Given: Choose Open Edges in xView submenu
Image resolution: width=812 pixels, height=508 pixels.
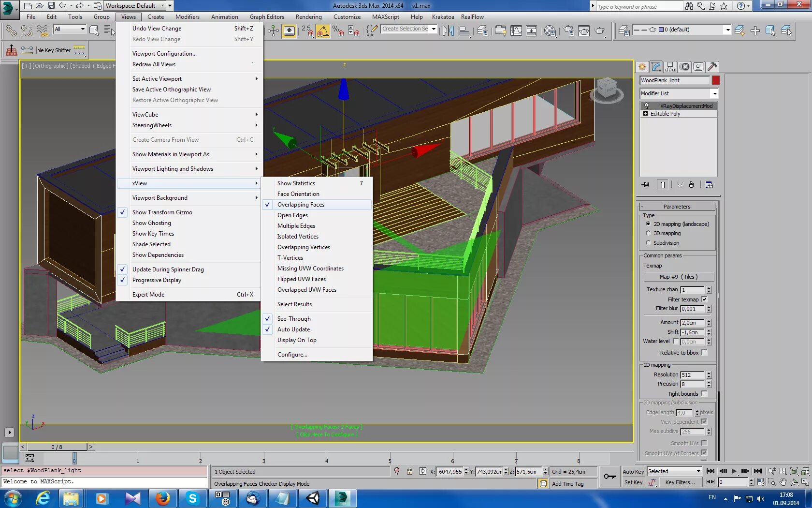Looking at the screenshot, I should pyautogui.click(x=292, y=215).
